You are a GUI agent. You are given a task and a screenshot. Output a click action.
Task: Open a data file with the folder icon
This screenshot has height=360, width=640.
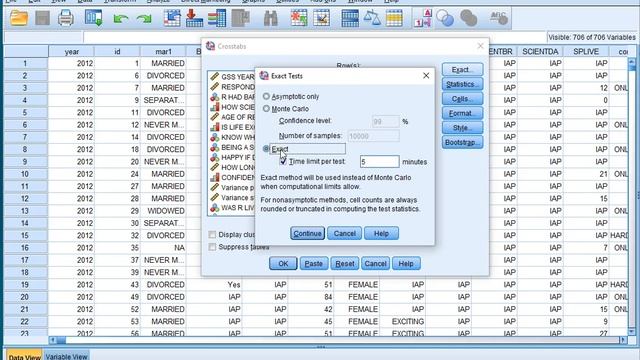coord(19,18)
